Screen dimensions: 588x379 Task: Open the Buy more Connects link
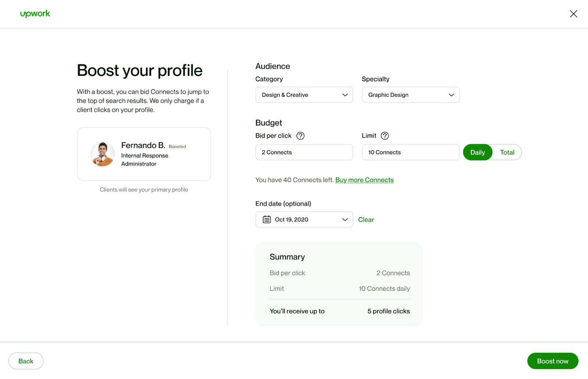(x=364, y=180)
